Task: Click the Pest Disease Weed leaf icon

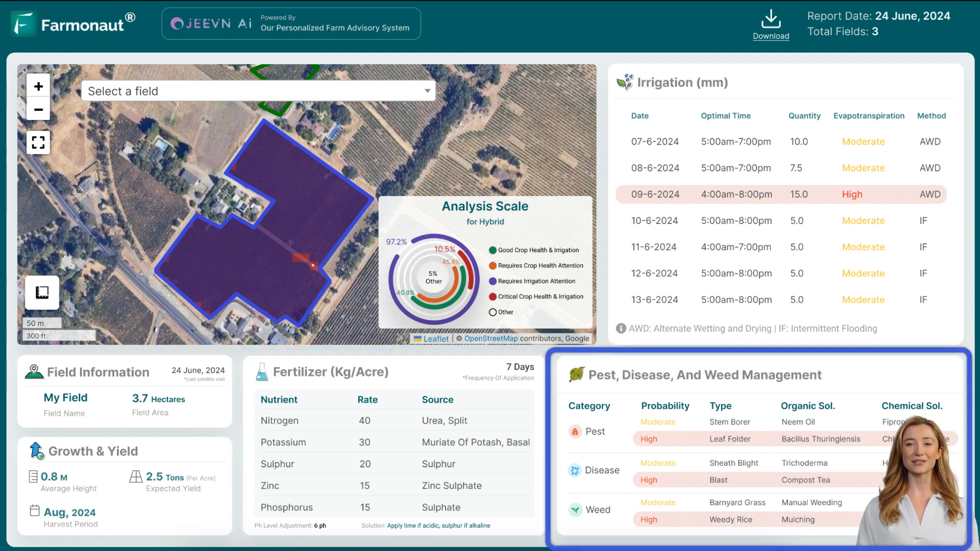Action: click(x=576, y=374)
